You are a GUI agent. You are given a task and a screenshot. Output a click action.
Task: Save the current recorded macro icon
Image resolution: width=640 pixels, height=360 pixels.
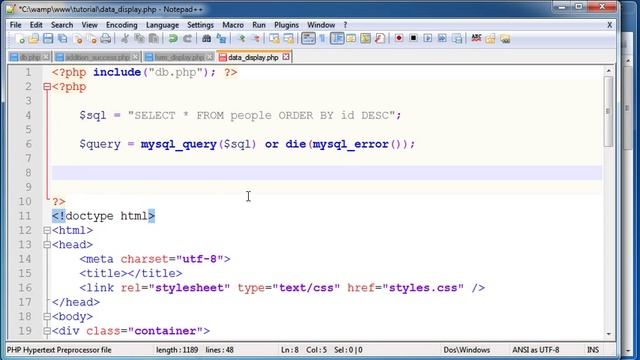458,39
